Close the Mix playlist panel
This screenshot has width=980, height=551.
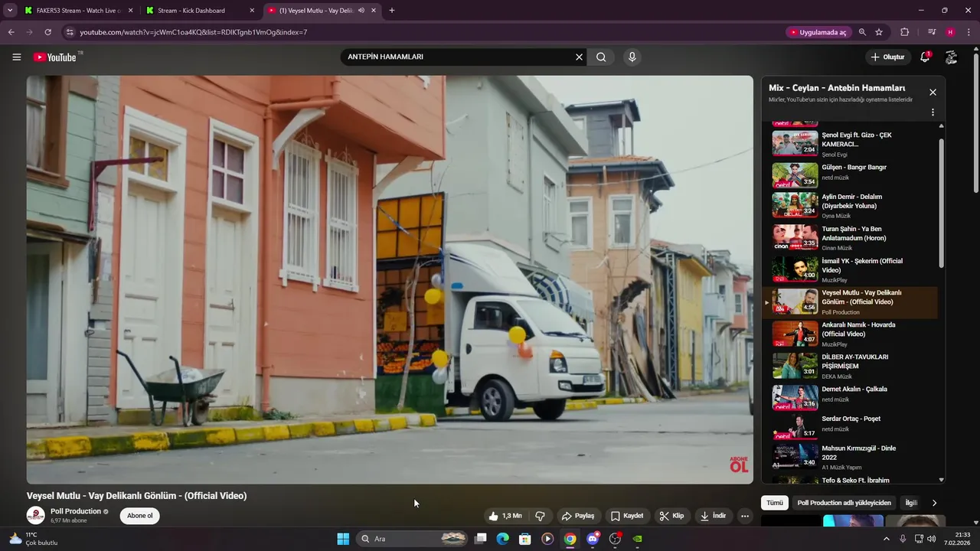pyautogui.click(x=933, y=92)
